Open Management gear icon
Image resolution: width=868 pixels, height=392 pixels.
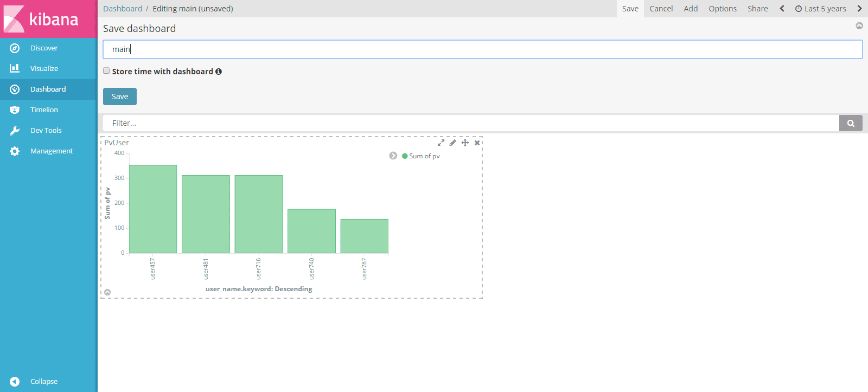click(x=15, y=151)
